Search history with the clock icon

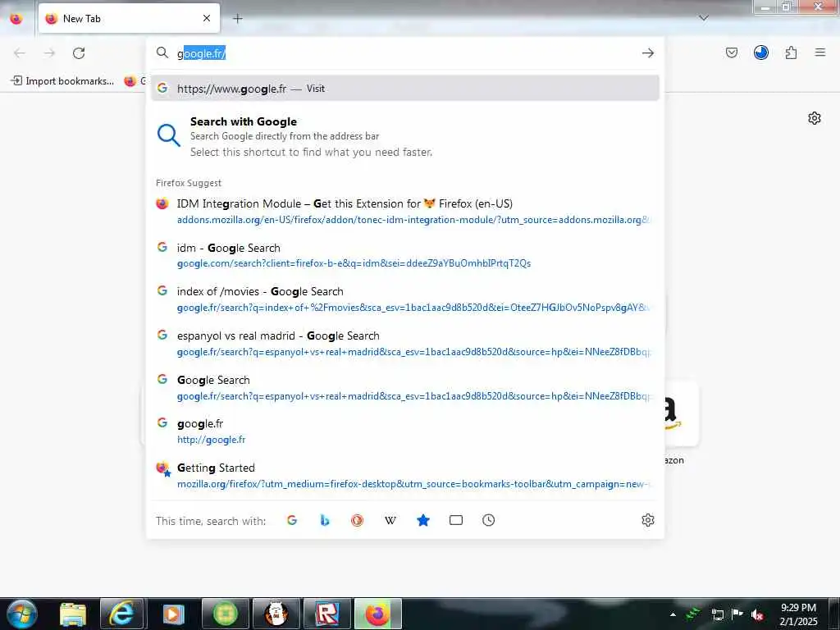coord(489,520)
